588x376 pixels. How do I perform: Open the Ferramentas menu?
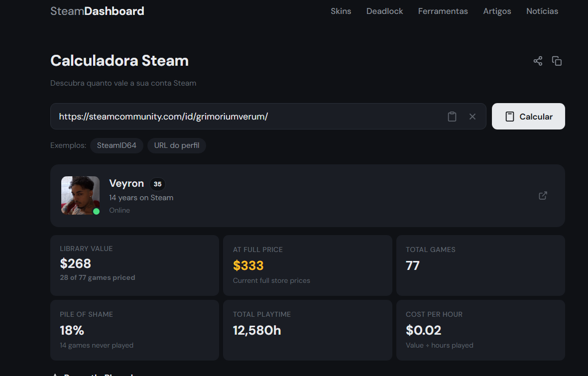point(443,11)
